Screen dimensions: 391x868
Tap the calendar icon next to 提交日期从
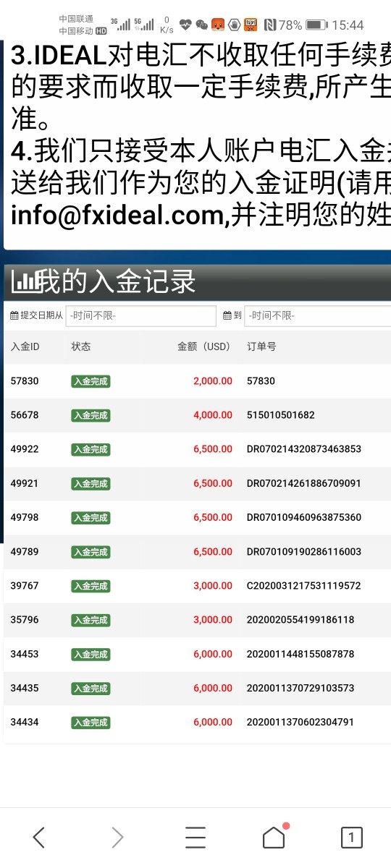click(14, 316)
